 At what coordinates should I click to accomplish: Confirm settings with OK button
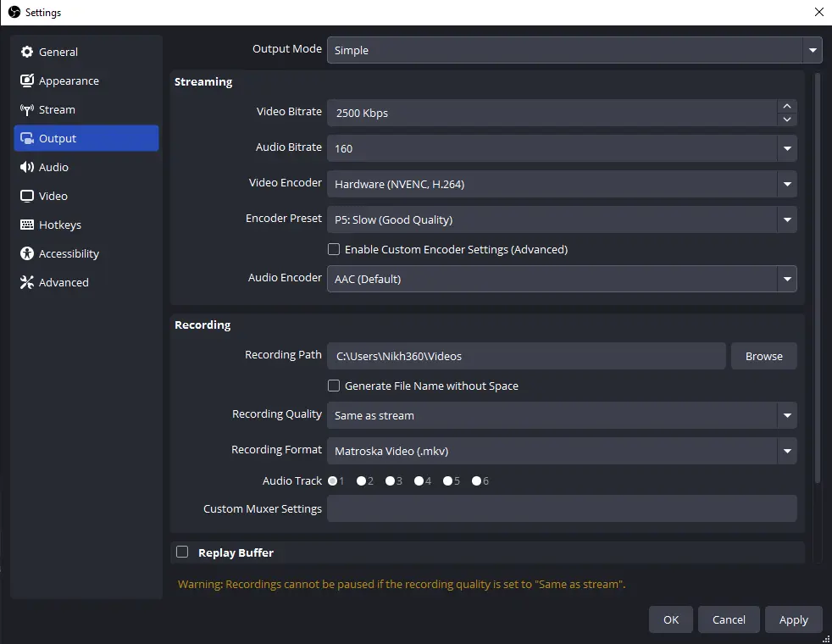(x=671, y=619)
